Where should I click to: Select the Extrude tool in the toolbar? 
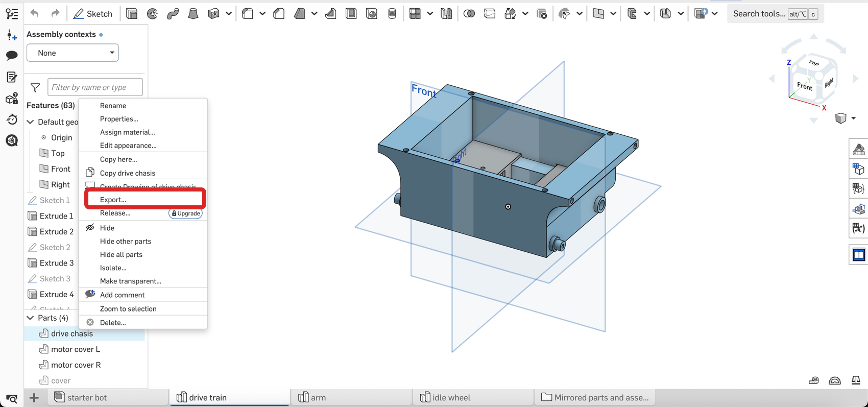(132, 14)
